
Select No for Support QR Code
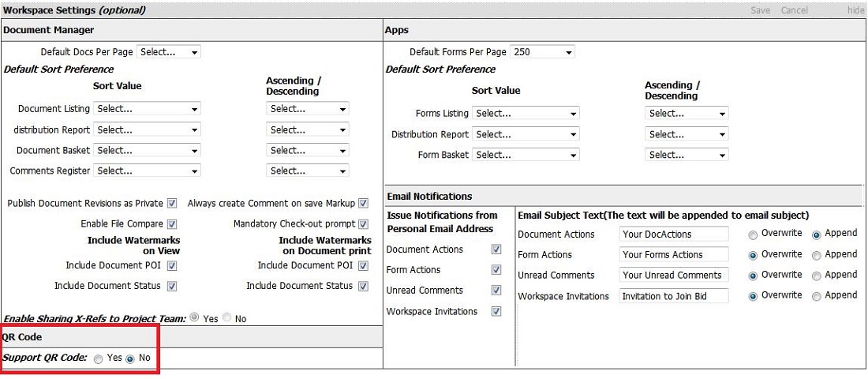point(130,359)
